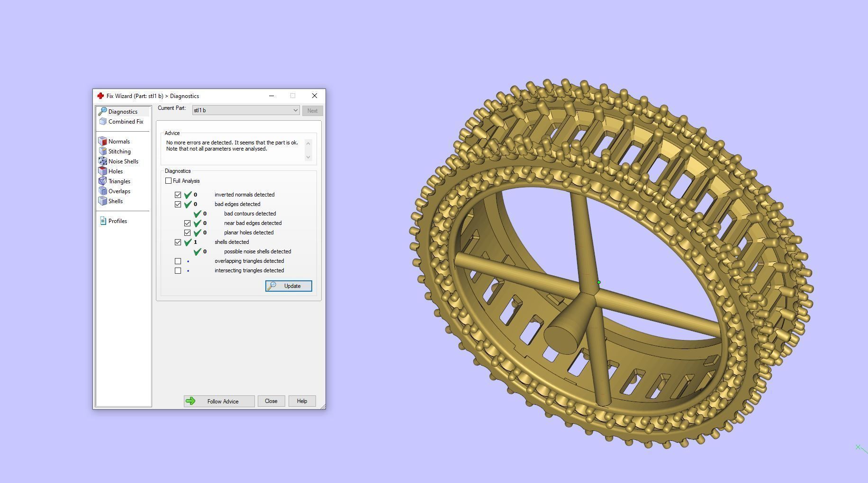Switch to the Diagnostics page

click(123, 112)
